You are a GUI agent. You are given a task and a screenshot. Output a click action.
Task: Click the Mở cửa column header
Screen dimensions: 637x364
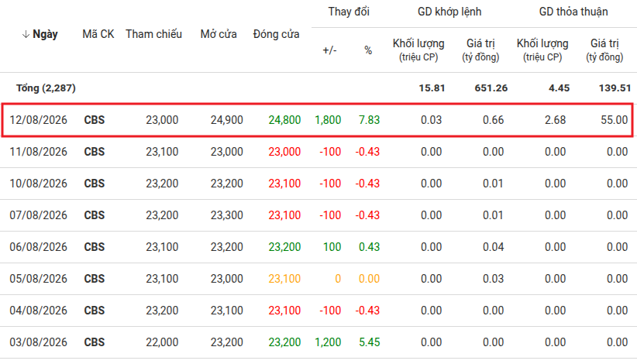(219, 34)
